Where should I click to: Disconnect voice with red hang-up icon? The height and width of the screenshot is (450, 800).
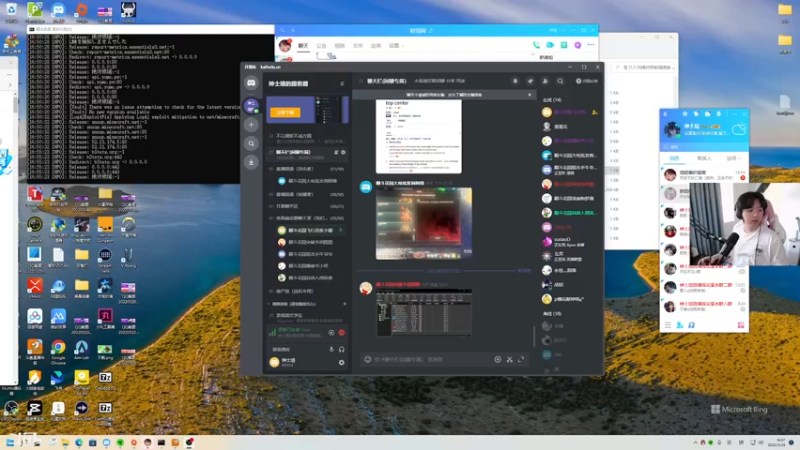point(341,333)
